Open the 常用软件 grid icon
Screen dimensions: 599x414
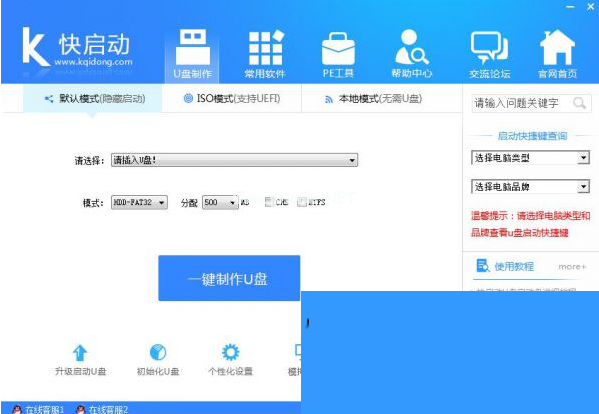(x=266, y=48)
